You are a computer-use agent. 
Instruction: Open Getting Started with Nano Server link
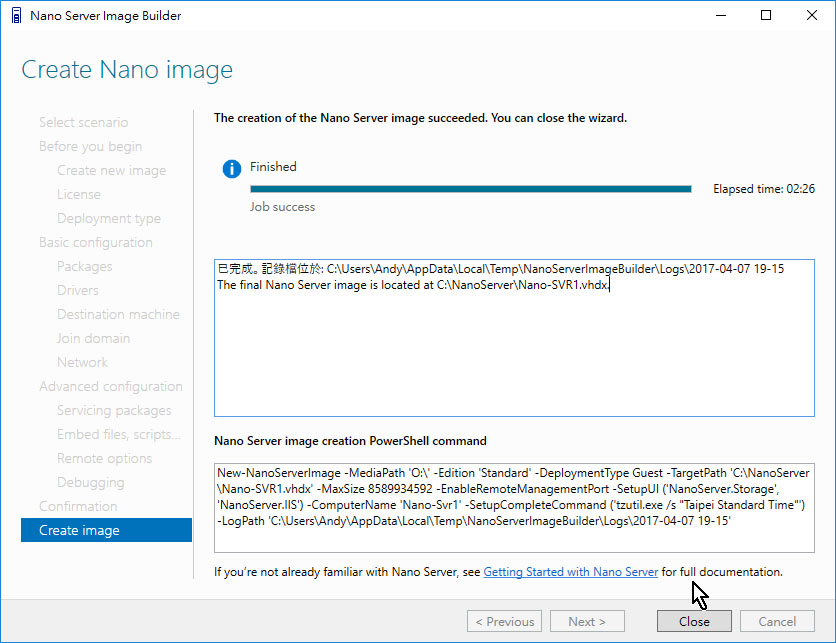click(x=570, y=572)
